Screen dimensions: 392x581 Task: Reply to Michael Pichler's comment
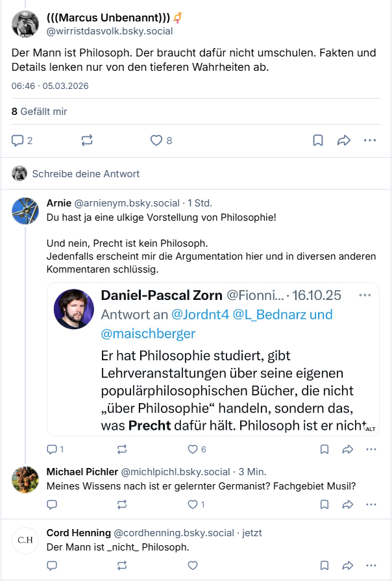(x=53, y=504)
